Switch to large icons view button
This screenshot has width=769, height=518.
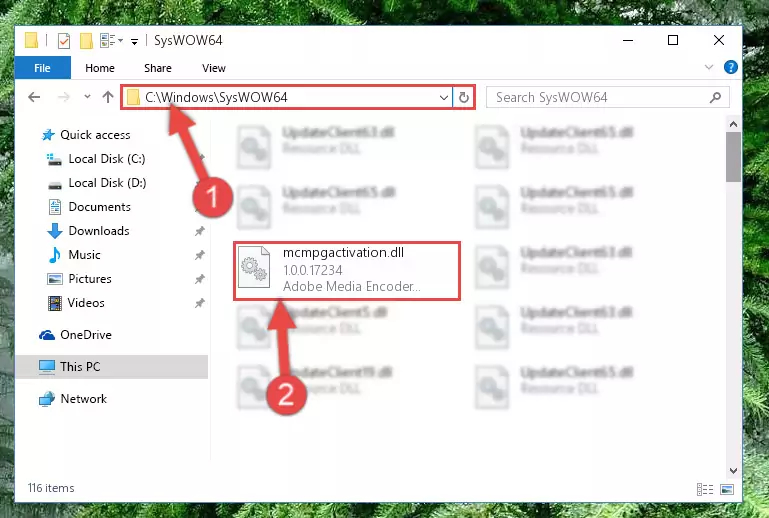727,489
